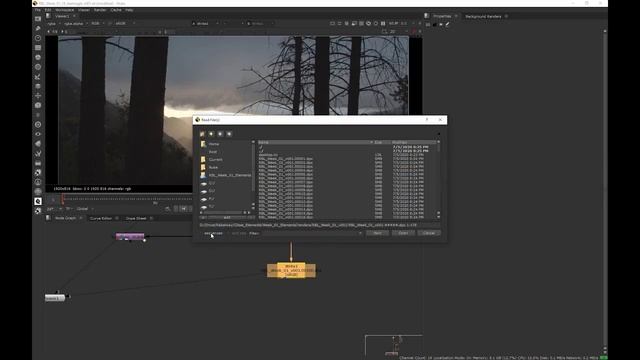Click the pencil icon in Properties panel toolbar

point(447,24)
